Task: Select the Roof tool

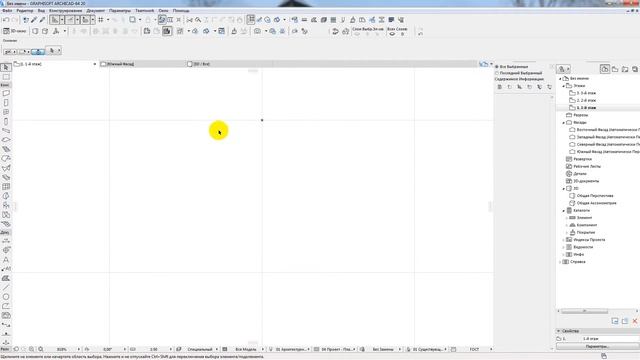Action: tap(6, 158)
